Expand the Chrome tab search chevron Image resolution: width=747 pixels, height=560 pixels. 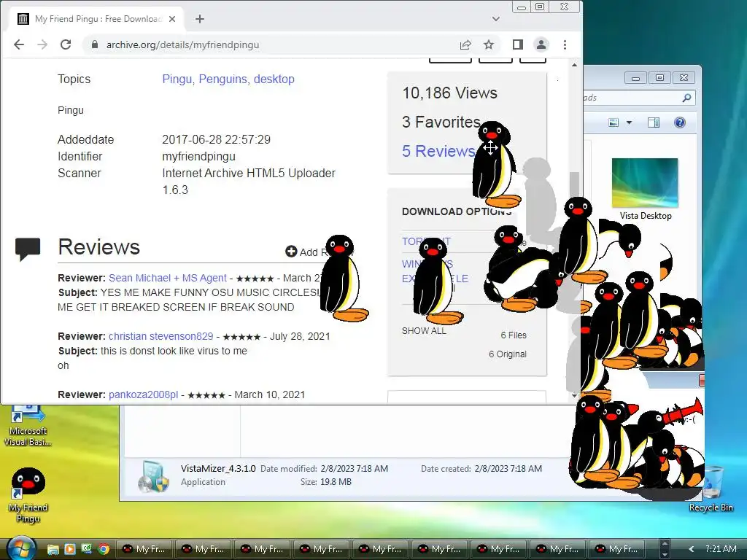click(x=496, y=19)
